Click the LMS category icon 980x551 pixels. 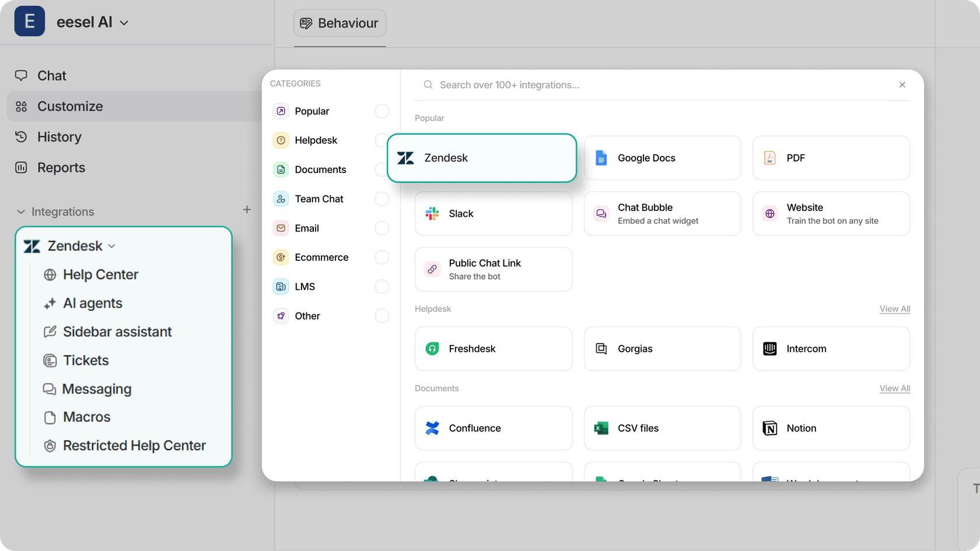click(x=281, y=286)
